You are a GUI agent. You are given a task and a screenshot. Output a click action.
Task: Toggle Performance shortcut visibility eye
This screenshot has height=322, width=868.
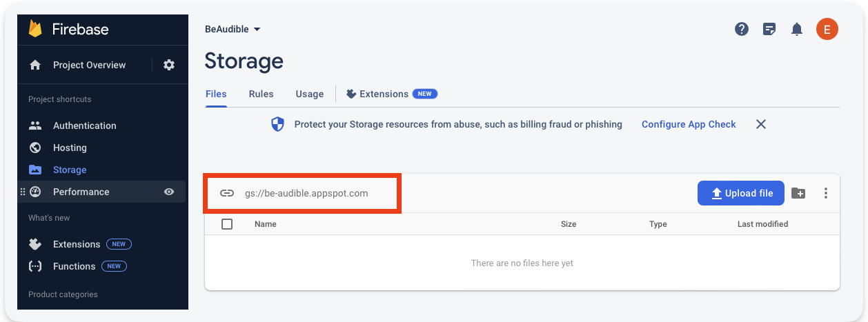[x=169, y=192]
